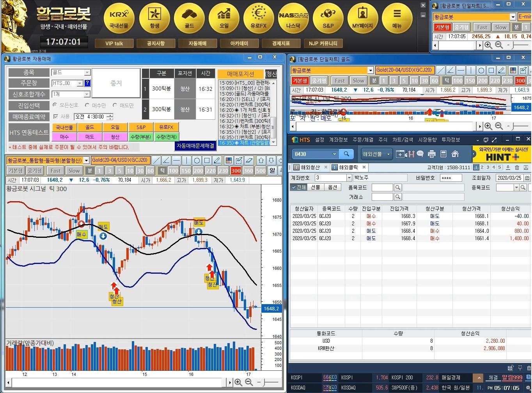Open the MY페이지 icon
The width and height of the screenshot is (532, 393).
363,18
